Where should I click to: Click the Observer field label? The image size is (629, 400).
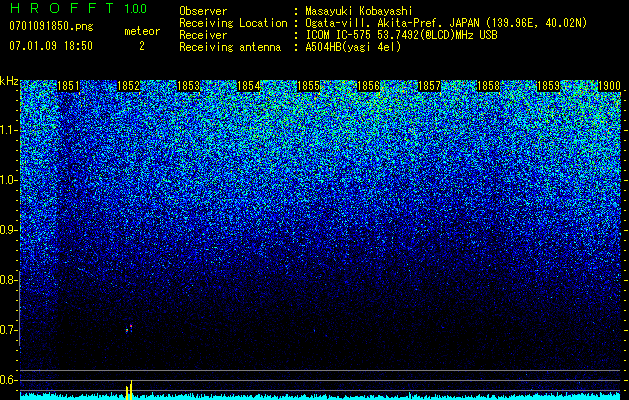[203, 11]
